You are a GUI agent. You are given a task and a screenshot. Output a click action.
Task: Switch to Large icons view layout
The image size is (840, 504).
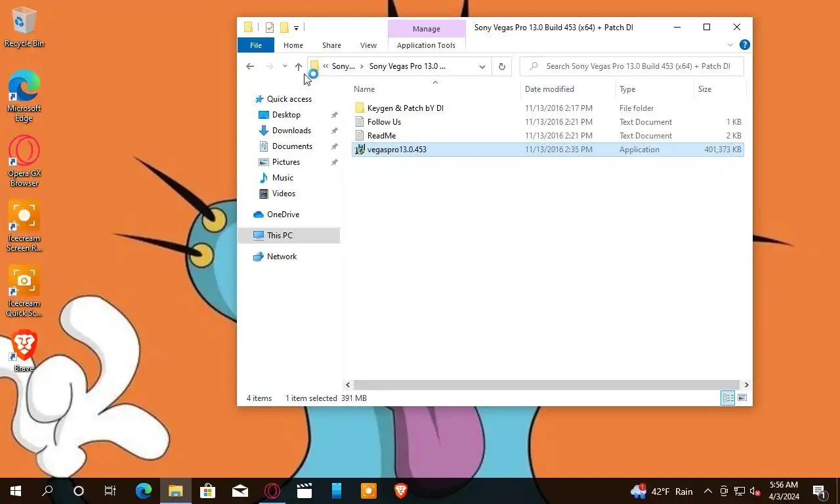742,398
